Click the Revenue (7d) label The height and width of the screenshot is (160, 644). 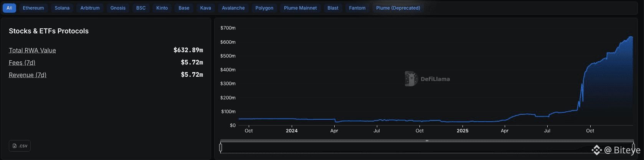(28, 75)
